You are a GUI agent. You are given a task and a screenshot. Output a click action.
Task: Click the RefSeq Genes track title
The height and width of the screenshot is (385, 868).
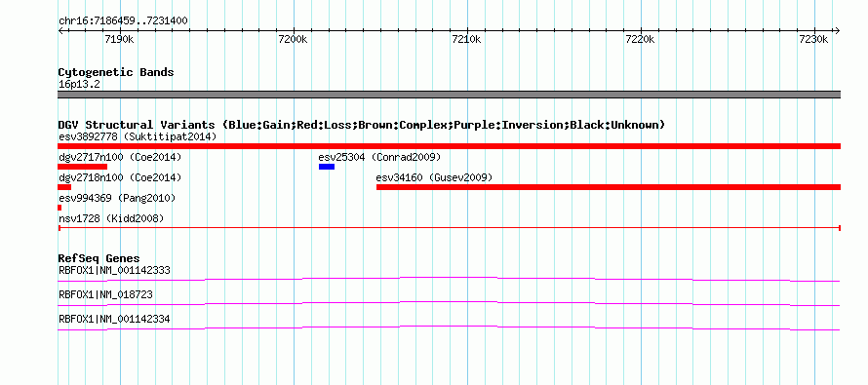(x=99, y=258)
